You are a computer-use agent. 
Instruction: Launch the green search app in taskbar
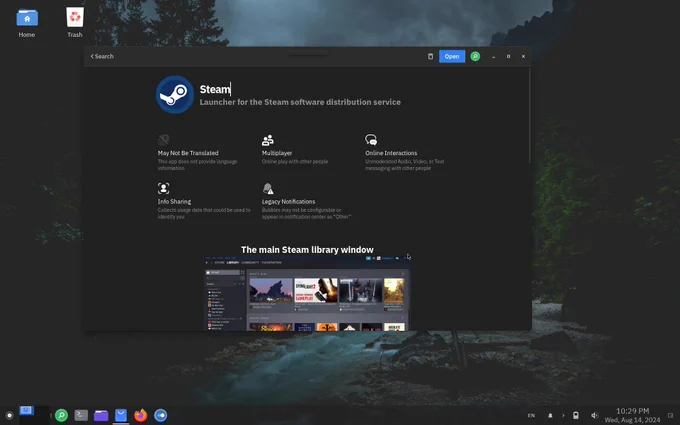click(x=62, y=415)
